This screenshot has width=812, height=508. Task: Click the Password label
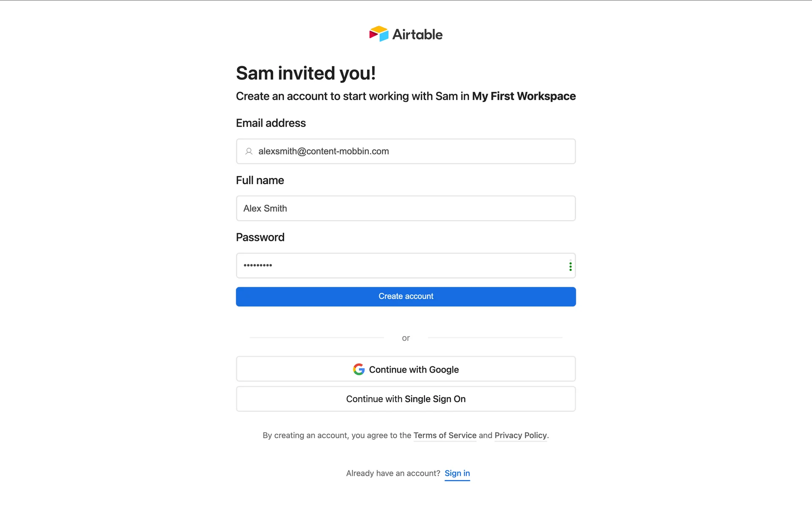pyautogui.click(x=260, y=237)
